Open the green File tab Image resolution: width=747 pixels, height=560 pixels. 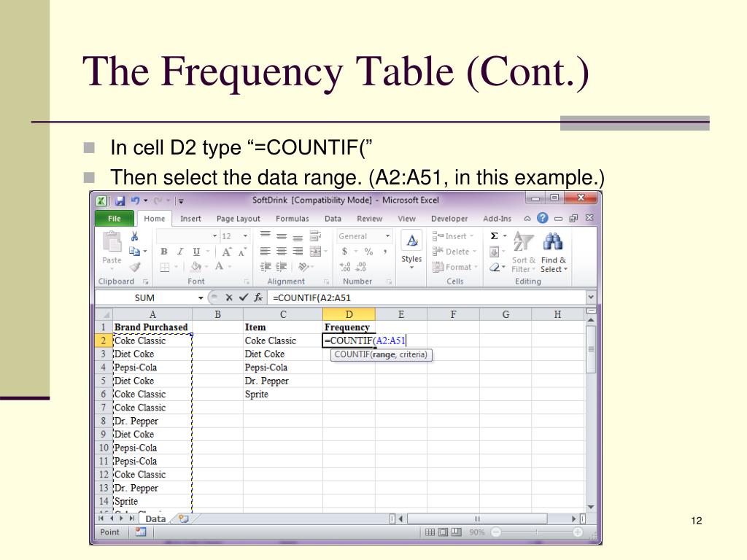coord(115,219)
